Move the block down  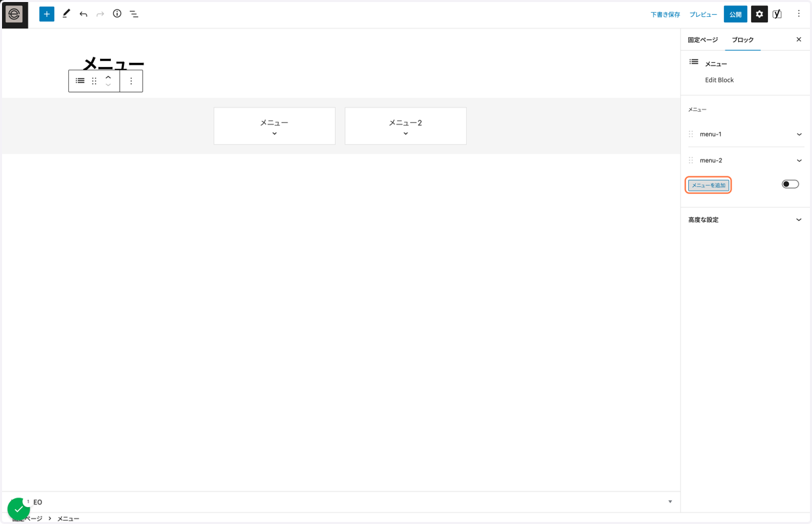108,85
